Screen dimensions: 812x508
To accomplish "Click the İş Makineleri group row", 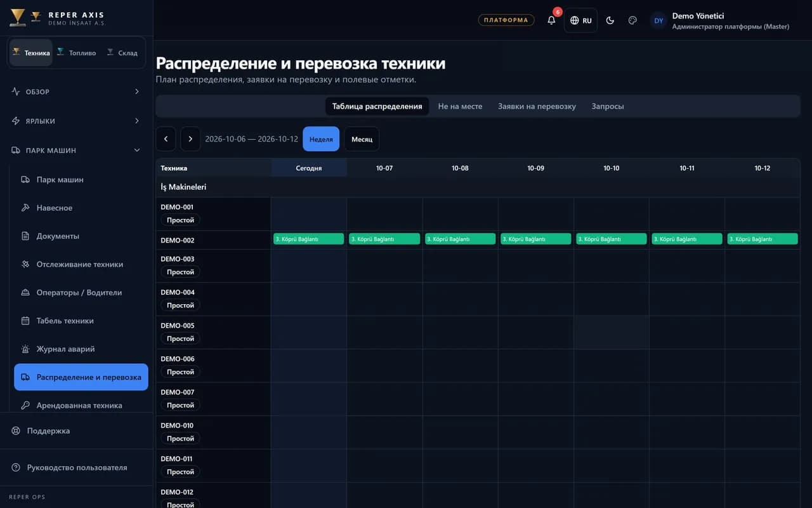I will click(x=478, y=187).
